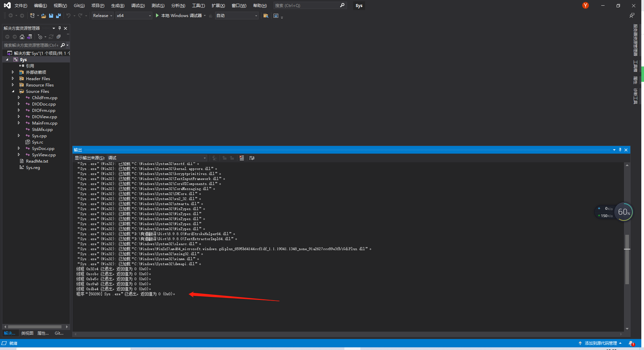This screenshot has height=350, width=644.
Task: Expand the Header Files folder
Action: click(13, 78)
